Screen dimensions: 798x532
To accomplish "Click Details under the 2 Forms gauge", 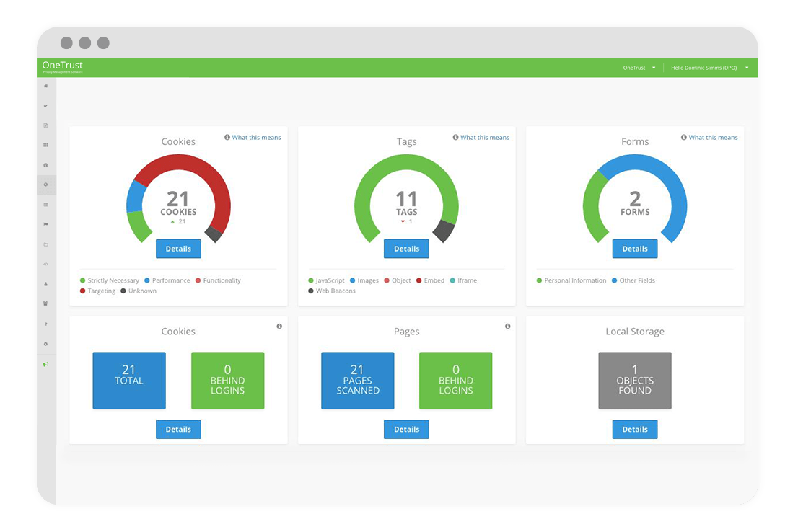I will (x=635, y=249).
